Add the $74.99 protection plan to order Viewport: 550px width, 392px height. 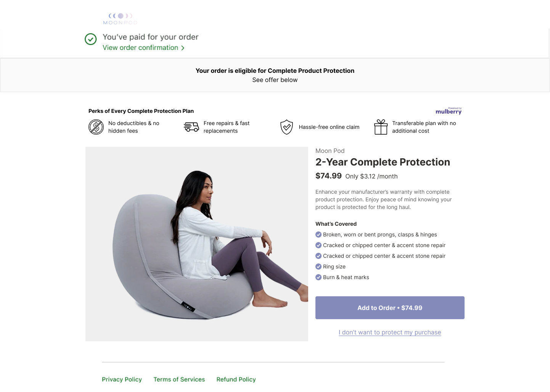tap(390, 308)
